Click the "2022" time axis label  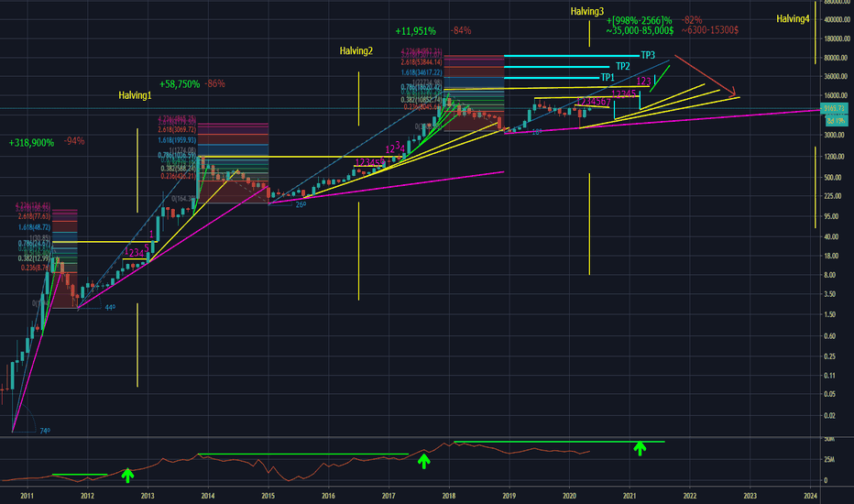(x=689, y=496)
